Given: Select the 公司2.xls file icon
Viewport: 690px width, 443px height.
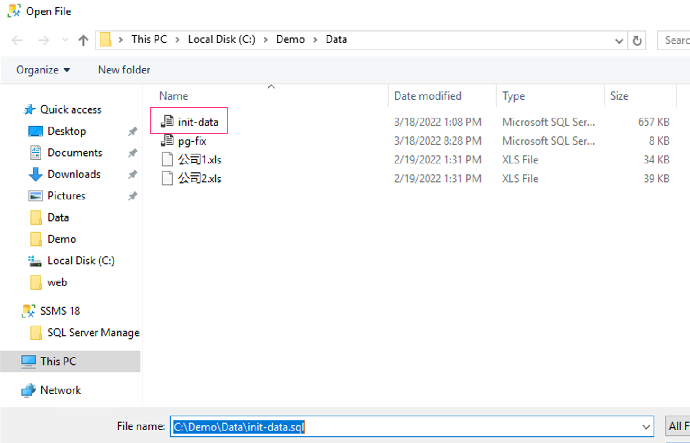Looking at the screenshot, I should point(168,179).
